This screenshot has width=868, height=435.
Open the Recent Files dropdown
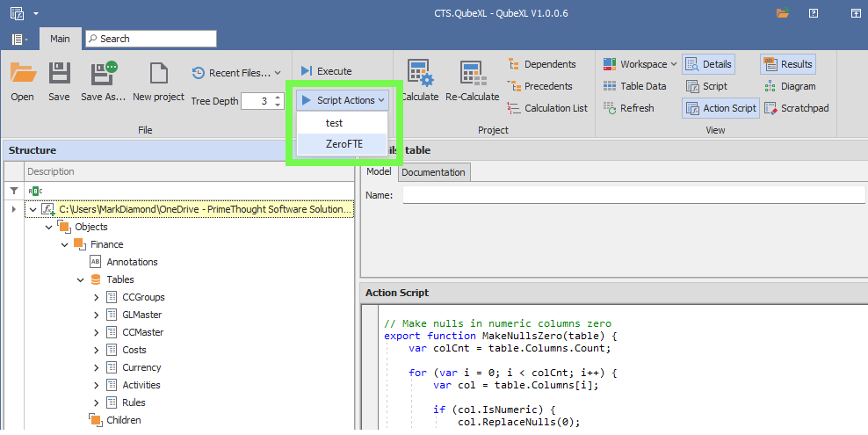(237, 73)
